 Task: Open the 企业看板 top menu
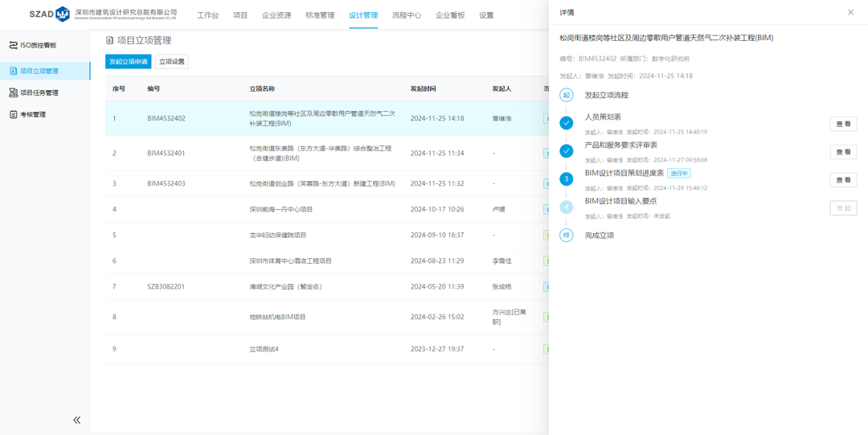(449, 15)
